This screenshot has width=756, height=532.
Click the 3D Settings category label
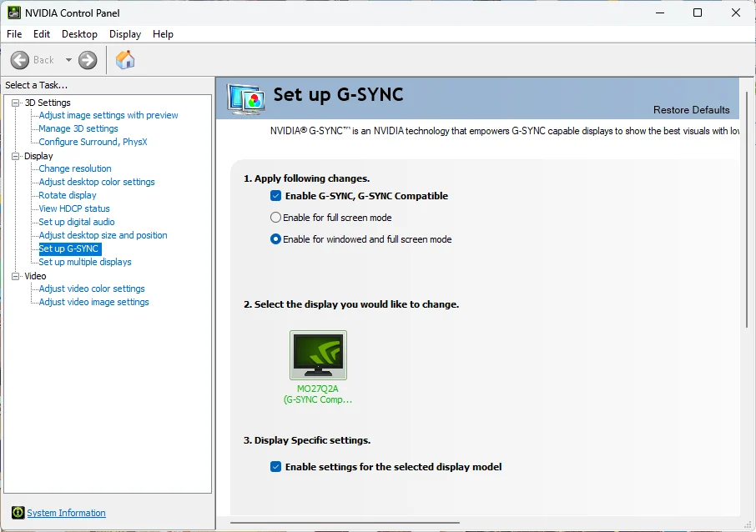pyautogui.click(x=48, y=103)
